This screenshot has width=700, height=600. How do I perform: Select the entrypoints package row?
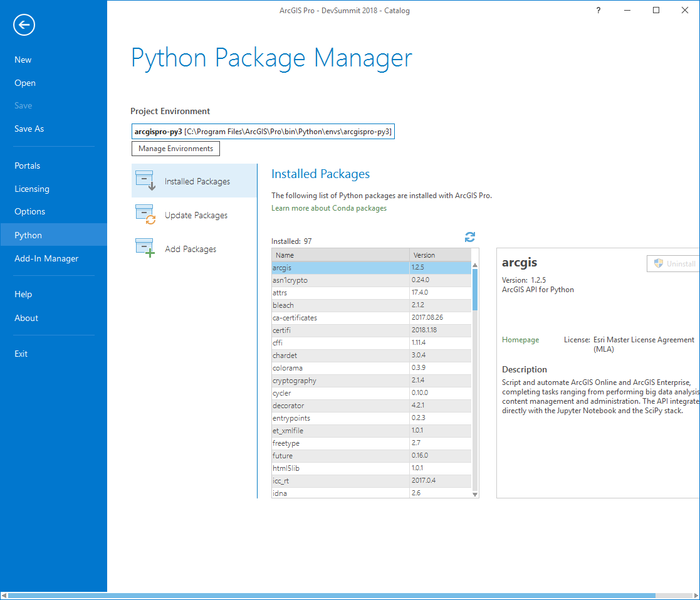pos(372,418)
